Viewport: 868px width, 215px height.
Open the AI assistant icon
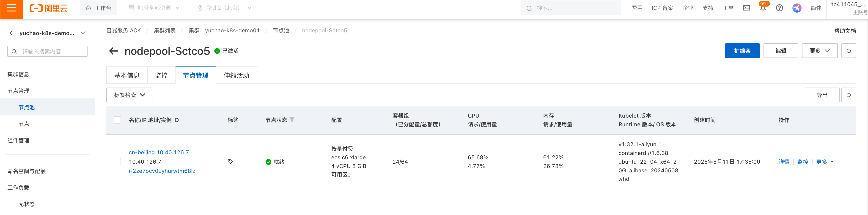coord(797,8)
